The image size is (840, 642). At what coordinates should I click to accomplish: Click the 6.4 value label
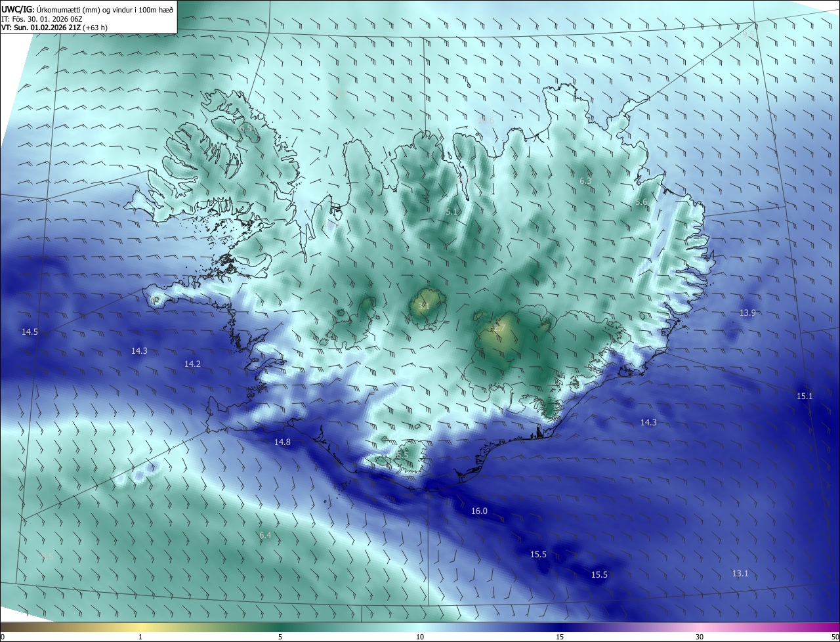point(265,536)
